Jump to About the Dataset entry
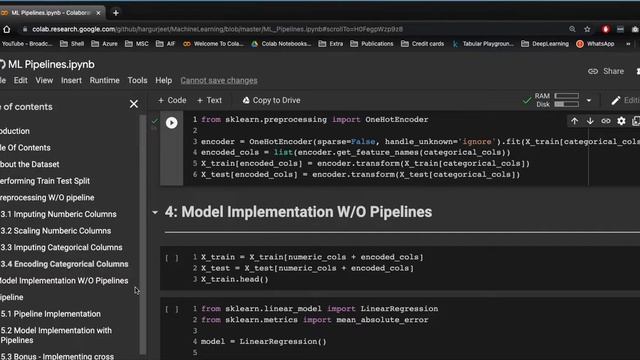 tap(30, 164)
